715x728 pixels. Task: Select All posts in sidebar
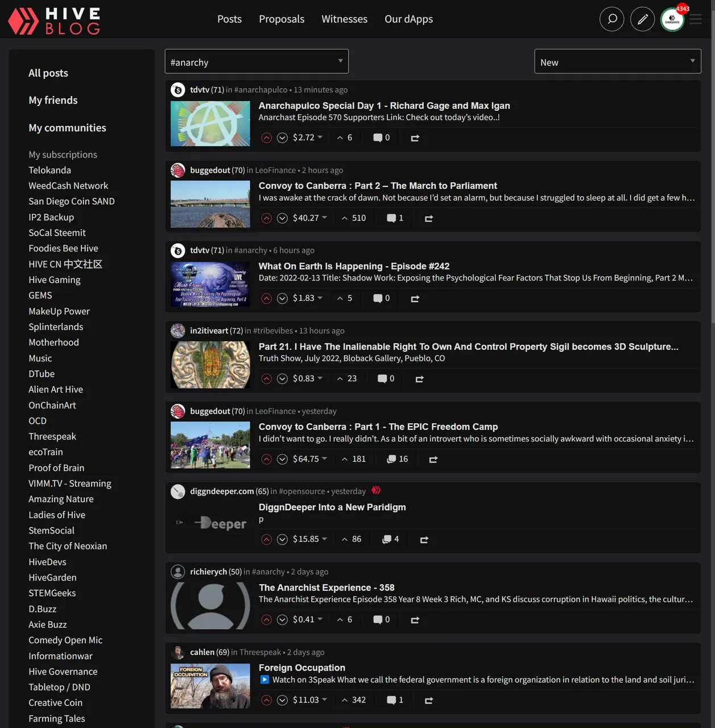pos(48,73)
